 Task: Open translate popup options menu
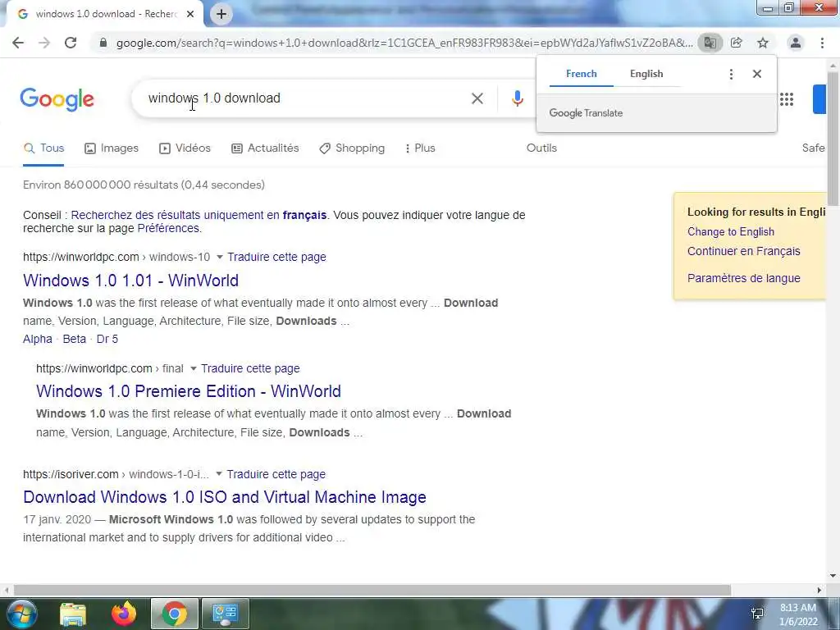(731, 74)
